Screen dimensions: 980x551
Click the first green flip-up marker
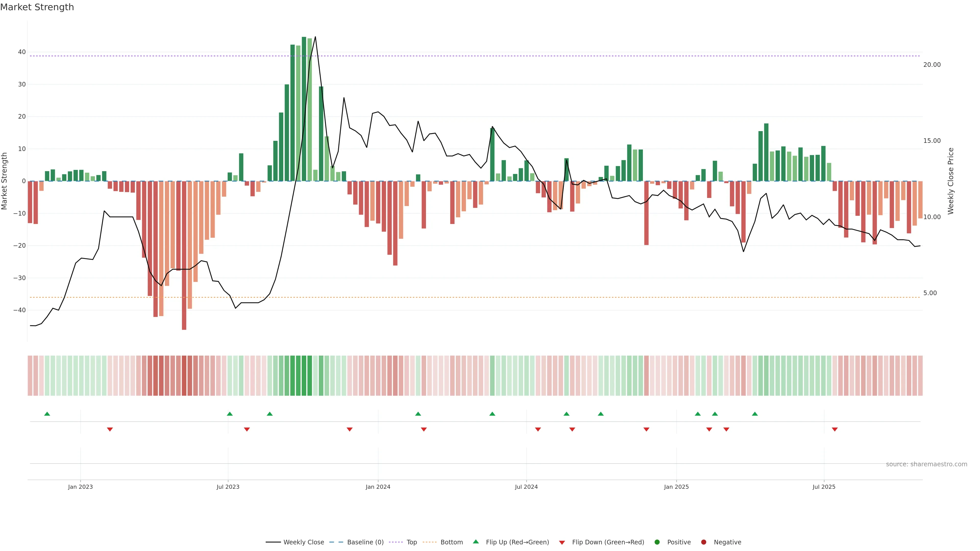point(47,414)
